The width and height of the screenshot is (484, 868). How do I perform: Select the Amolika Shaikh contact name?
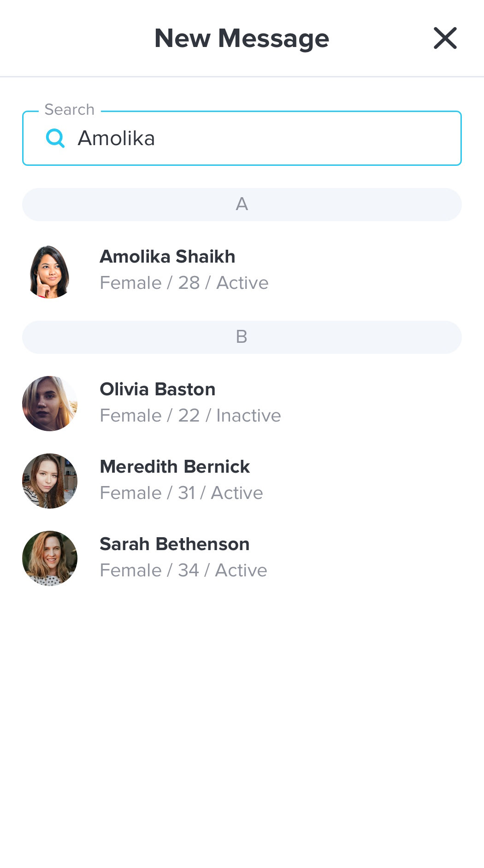pos(167,257)
